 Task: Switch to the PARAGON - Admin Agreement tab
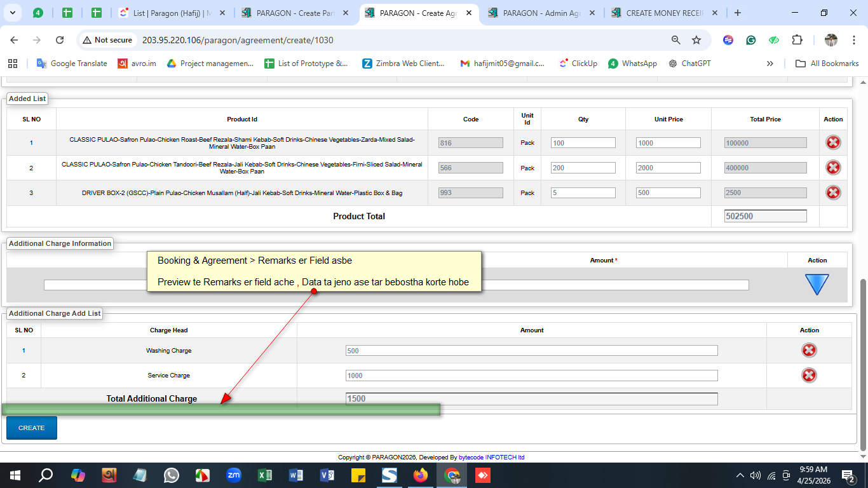pos(541,13)
